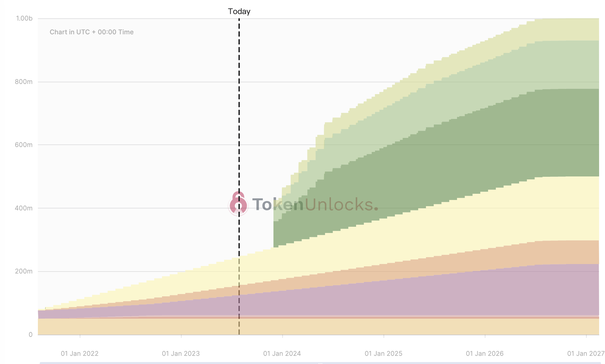605x364 pixels.
Task: Click the "01 Jan 2026" axis label
Action: coord(485,354)
